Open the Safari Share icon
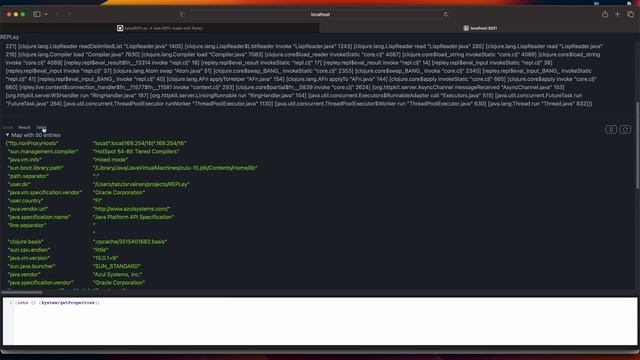Screen dimensions: 640x360 pos(605,14)
